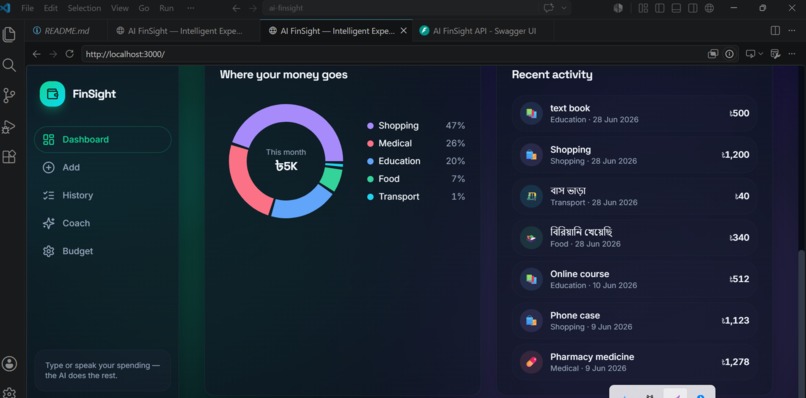Select the text book activity row

point(634,113)
